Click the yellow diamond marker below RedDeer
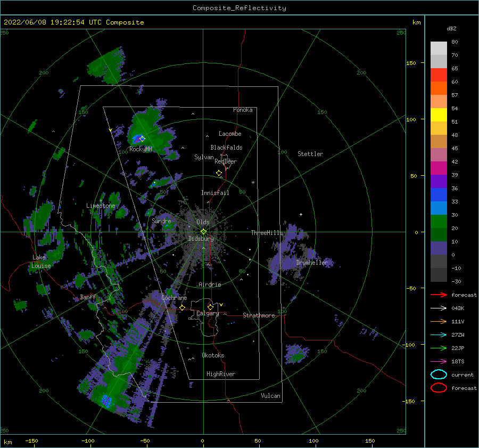The width and height of the screenshot is (479, 448). [x=219, y=173]
